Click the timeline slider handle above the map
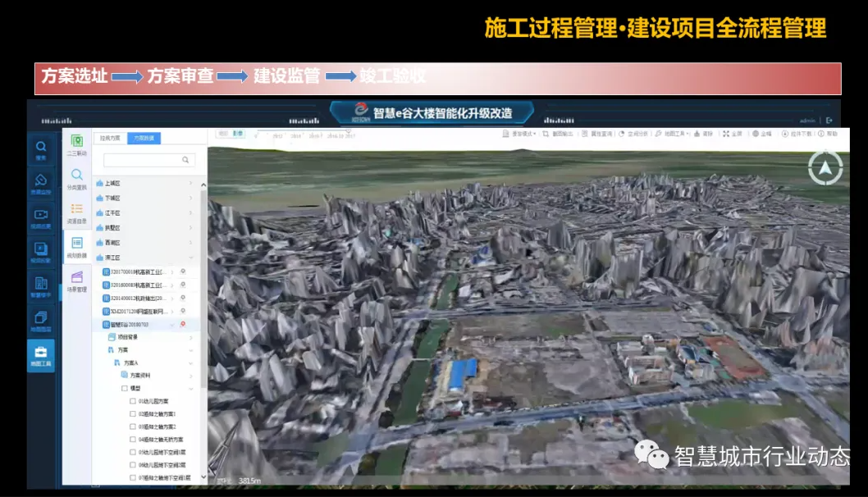This screenshot has height=497, width=868. (348, 132)
